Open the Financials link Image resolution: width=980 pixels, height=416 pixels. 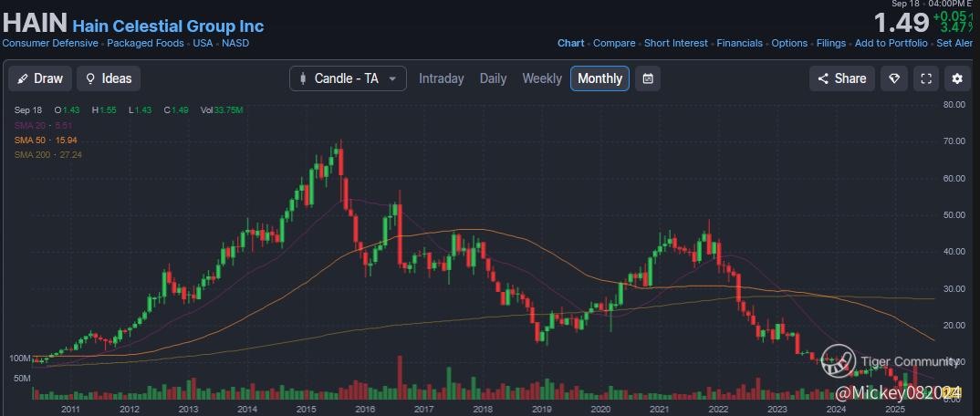click(739, 43)
